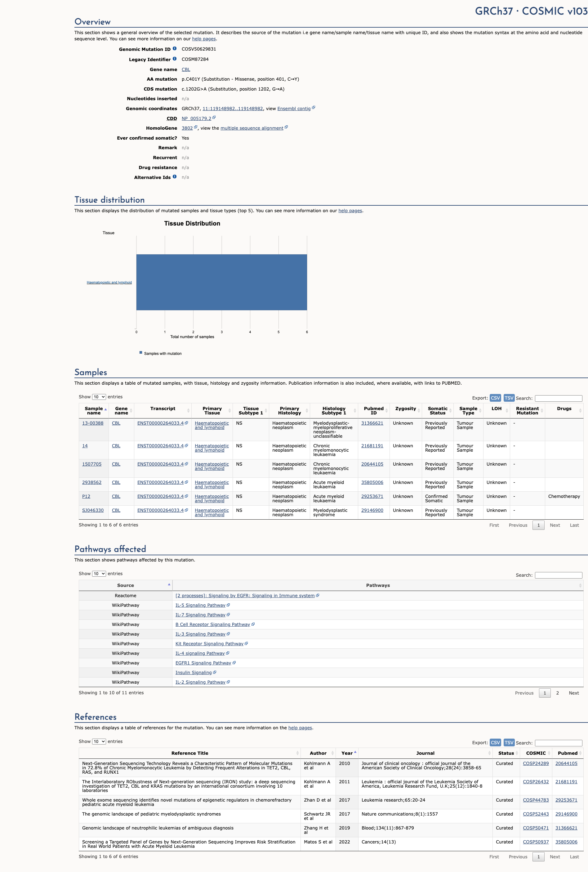Click external icon after B Cell Receptor pathway

253,624
